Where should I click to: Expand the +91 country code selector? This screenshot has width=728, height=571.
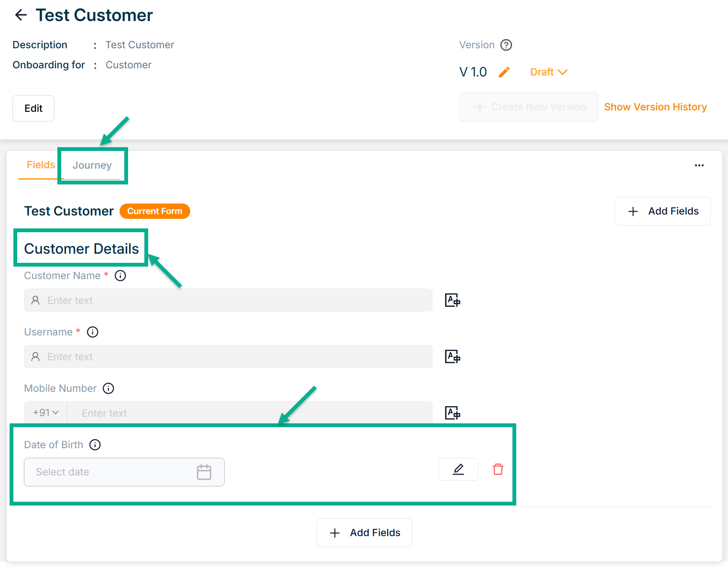45,413
